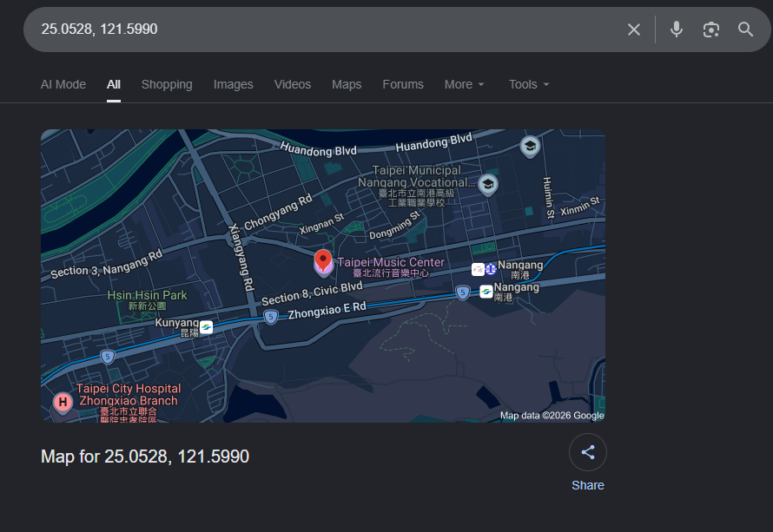Click route 5 shield below Kunyang
The height and width of the screenshot is (532, 773).
pyautogui.click(x=108, y=356)
